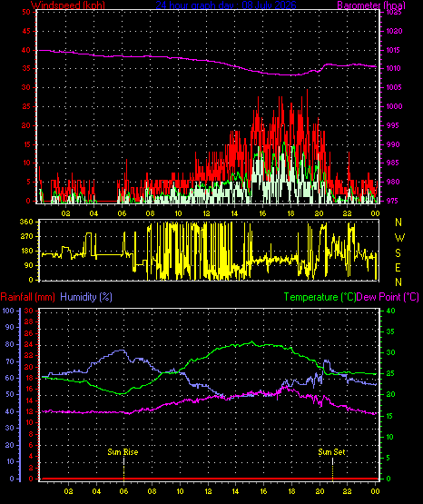The image size is (423, 504).
Task: Click the magenta Barometer (hpa) axis title
Action: coord(371,5)
